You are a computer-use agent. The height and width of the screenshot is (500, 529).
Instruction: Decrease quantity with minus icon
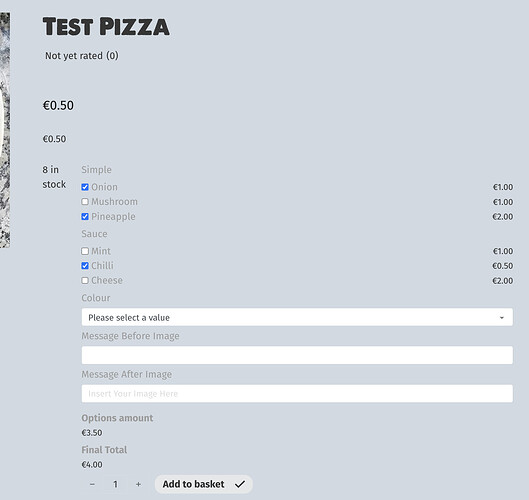pos(92,484)
